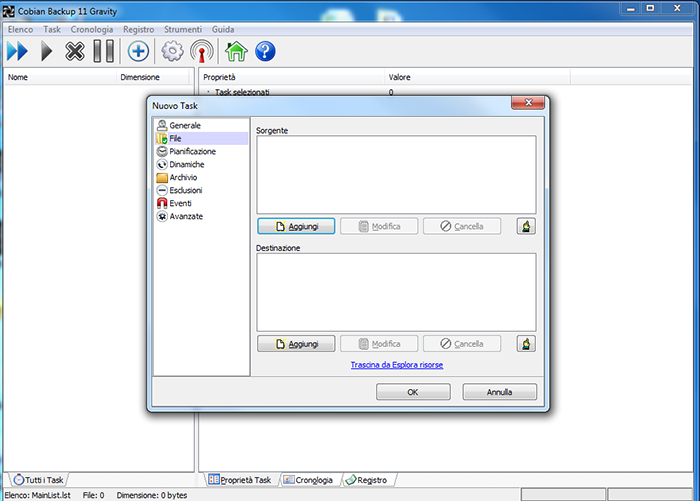Open Archivio section
700x501 pixels.
click(x=201, y=177)
